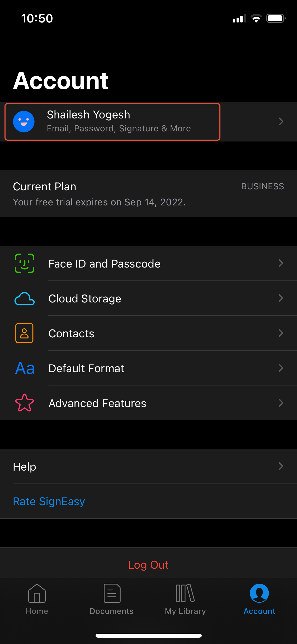The image size is (297, 644).
Task: Tap the Face ID green scan icon
Action: click(25, 263)
